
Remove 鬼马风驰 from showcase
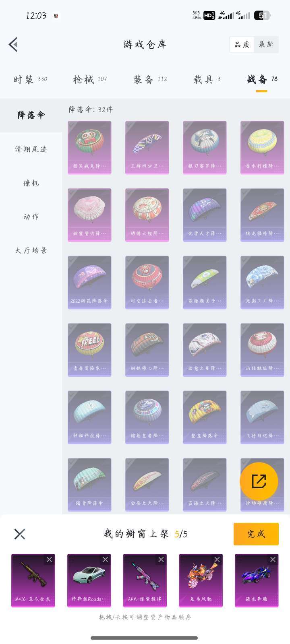[x=217, y=559]
